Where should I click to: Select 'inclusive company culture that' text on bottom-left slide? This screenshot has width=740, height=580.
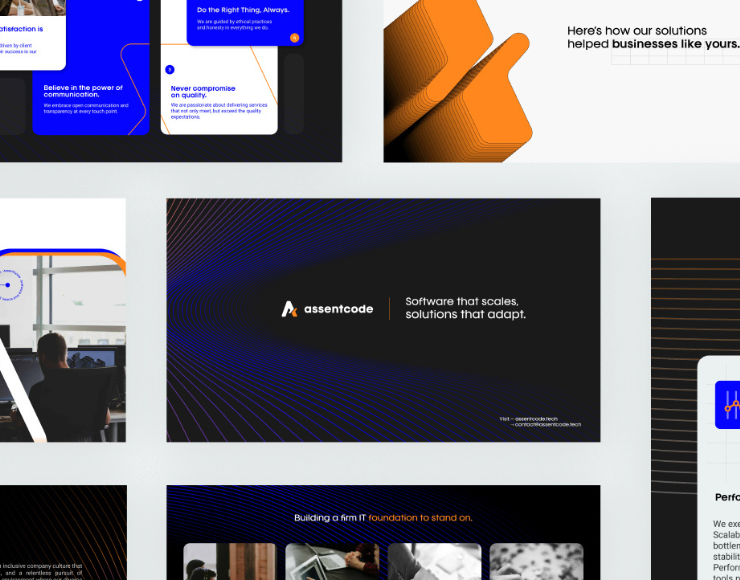coord(44,565)
